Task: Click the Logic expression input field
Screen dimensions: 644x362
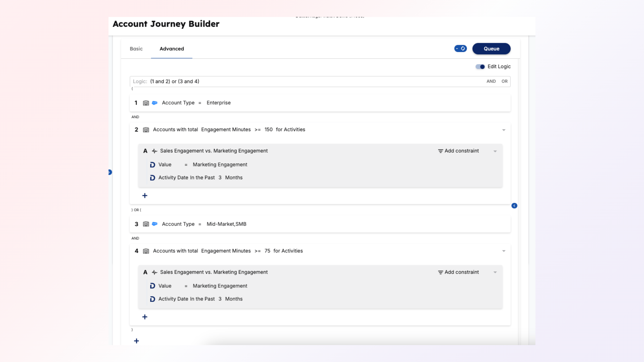Action: [x=300, y=81]
